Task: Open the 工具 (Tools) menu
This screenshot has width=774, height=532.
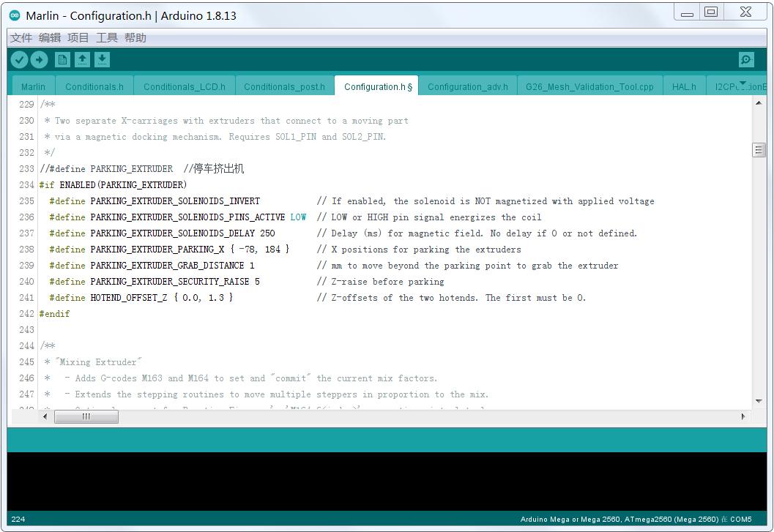Action: pyautogui.click(x=107, y=38)
